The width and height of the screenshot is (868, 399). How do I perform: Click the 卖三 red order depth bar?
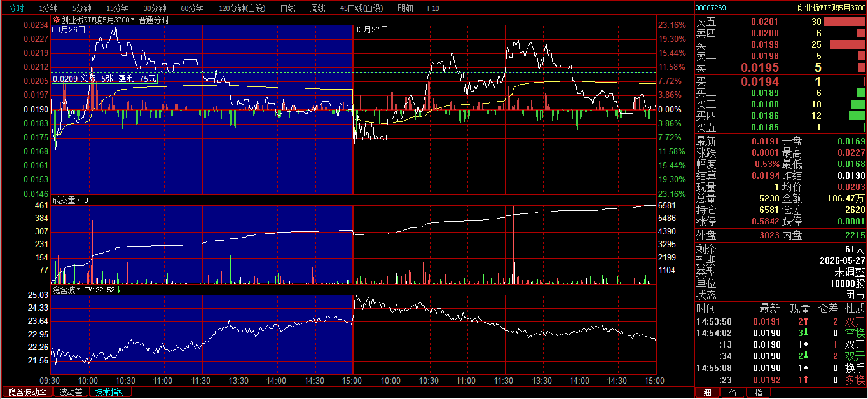848,44
